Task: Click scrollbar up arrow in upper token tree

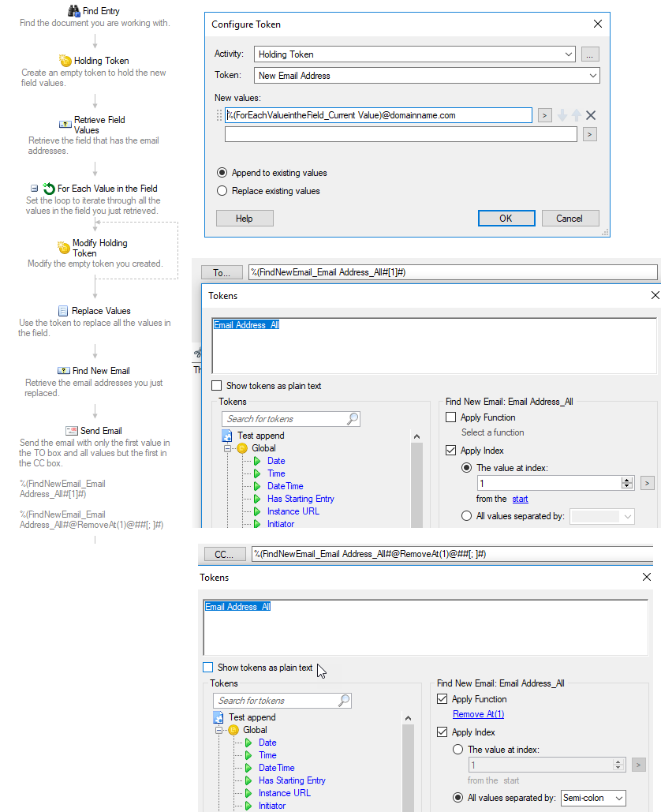Action: click(416, 436)
